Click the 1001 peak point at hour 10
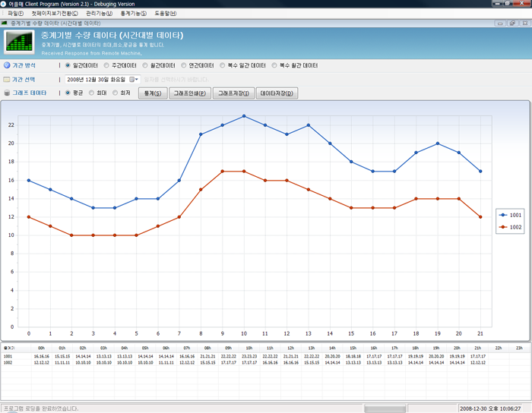 [244, 116]
